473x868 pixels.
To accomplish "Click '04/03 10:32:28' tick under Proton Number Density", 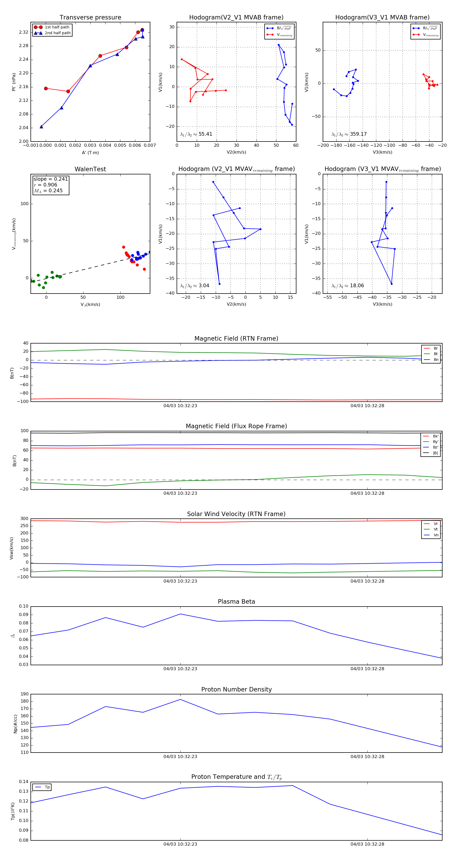I will point(367,756).
